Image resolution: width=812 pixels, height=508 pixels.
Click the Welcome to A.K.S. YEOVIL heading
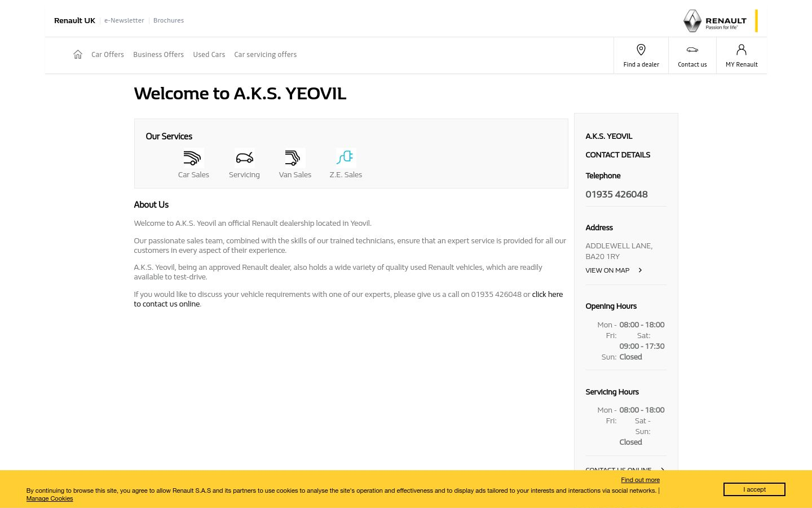pyautogui.click(x=240, y=93)
